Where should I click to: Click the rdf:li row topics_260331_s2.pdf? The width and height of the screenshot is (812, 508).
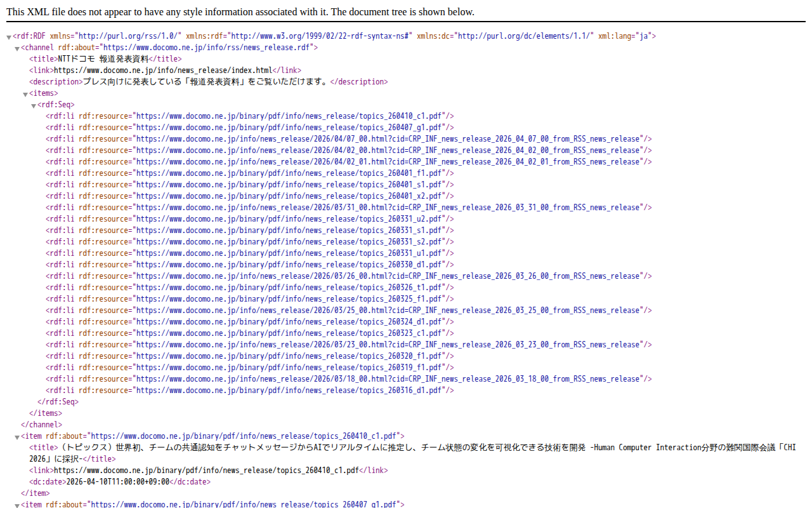[x=250, y=242]
